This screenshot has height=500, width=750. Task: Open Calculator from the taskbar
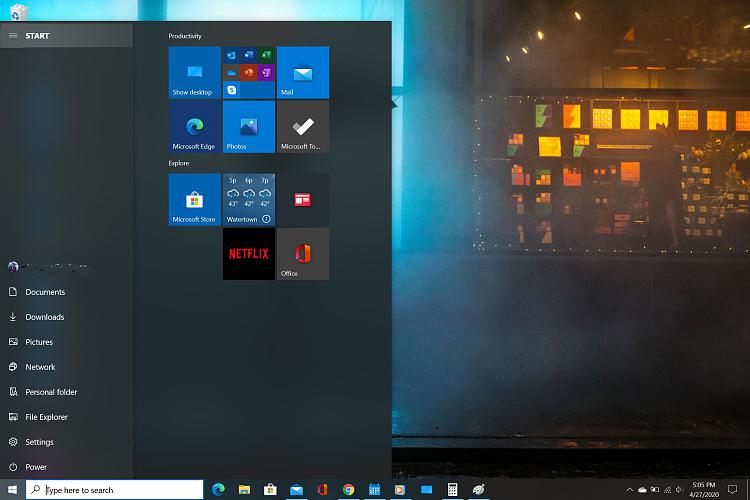click(452, 489)
